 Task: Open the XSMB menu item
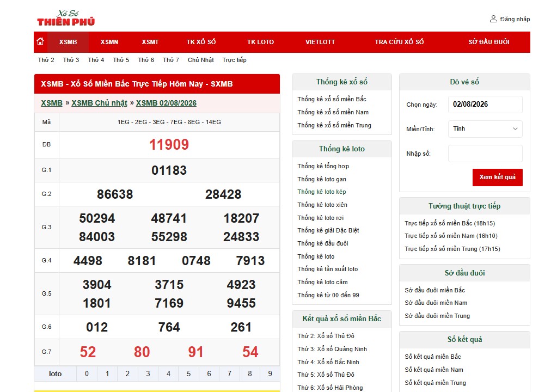(x=68, y=42)
